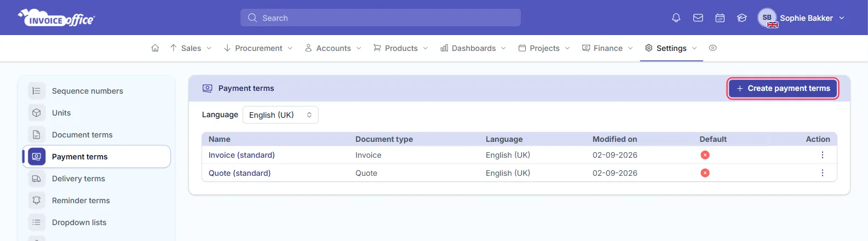Click the Units box icon
The image size is (868, 241).
pyautogui.click(x=37, y=113)
